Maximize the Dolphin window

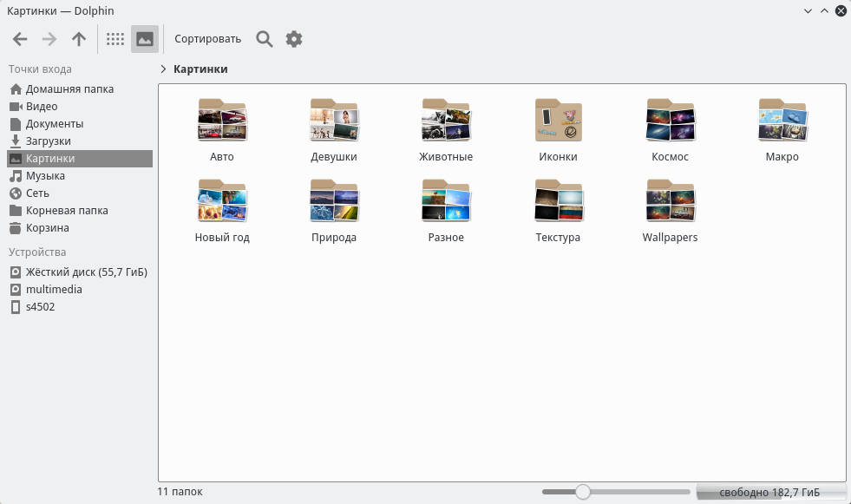pos(824,11)
